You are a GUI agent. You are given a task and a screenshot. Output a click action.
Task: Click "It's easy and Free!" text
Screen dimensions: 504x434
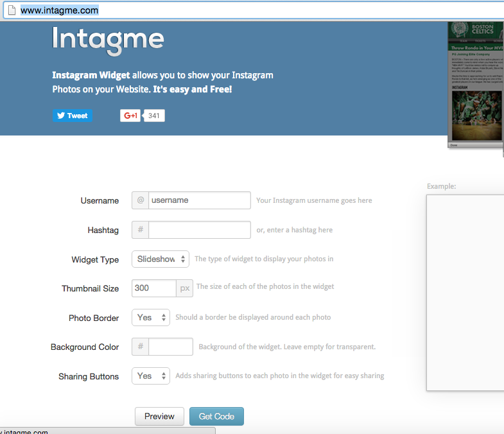point(192,89)
